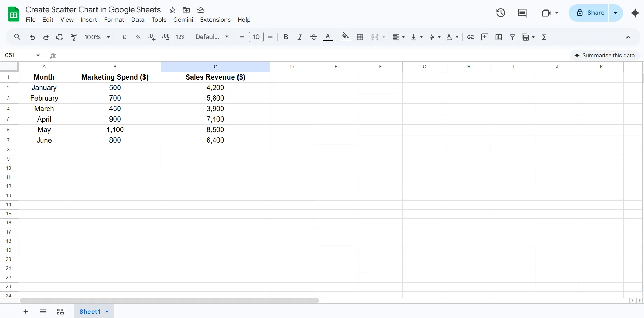The height and width of the screenshot is (318, 644).
Task: Open the fill colour picker
Action: coord(346,37)
